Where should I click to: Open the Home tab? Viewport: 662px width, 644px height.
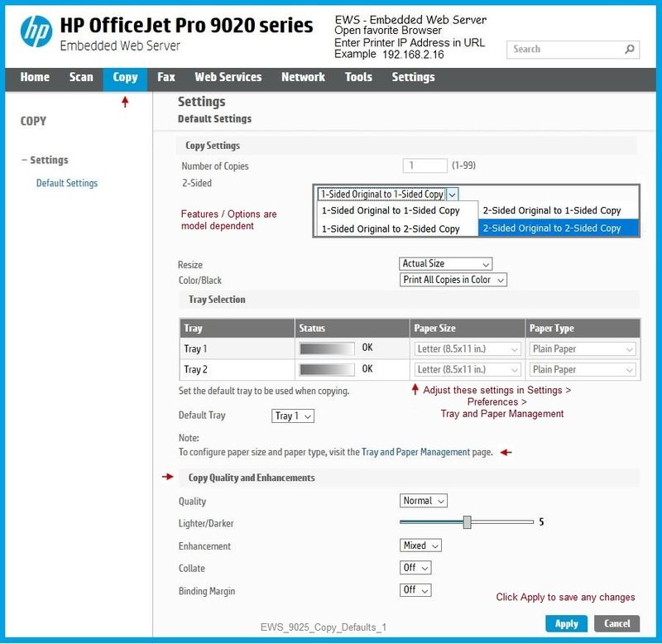click(35, 77)
